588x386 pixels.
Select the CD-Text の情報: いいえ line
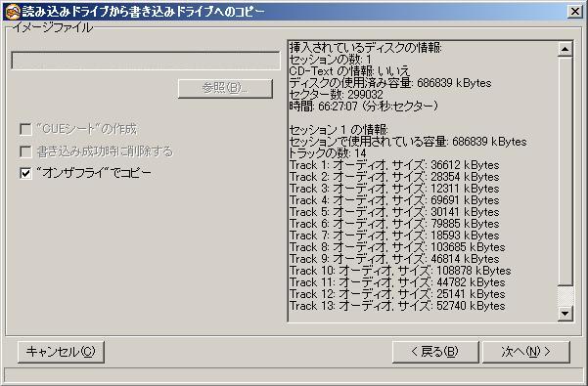click(349, 71)
